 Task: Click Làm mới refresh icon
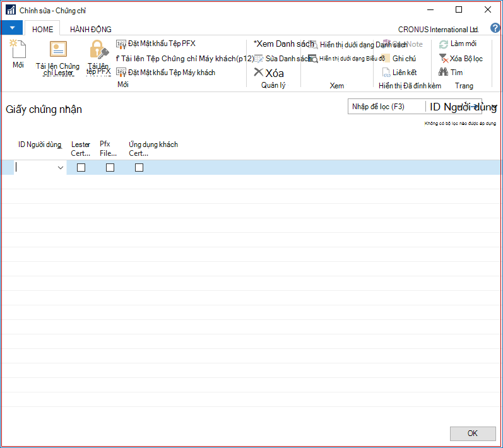tap(443, 44)
